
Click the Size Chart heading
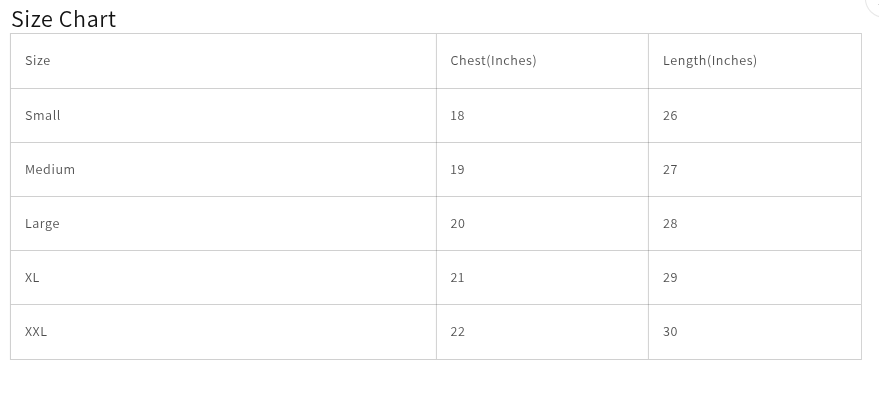(x=63, y=19)
